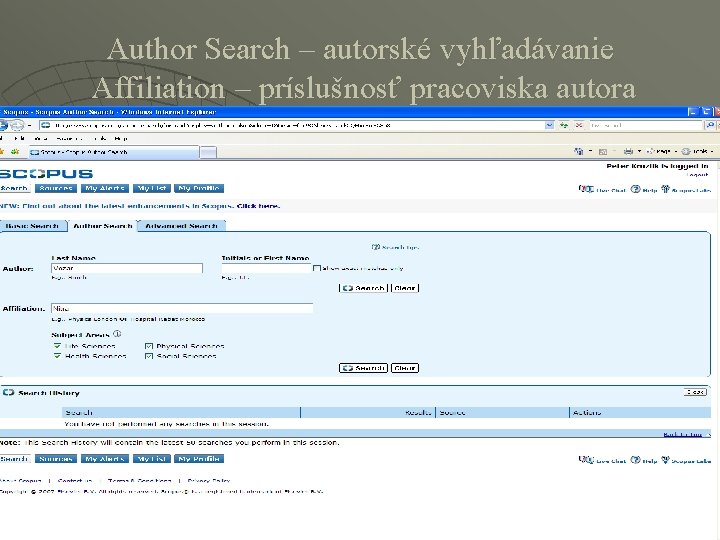This screenshot has height=540, width=720.
Task: Click the upper Clear button under Author
Action: (x=405, y=288)
